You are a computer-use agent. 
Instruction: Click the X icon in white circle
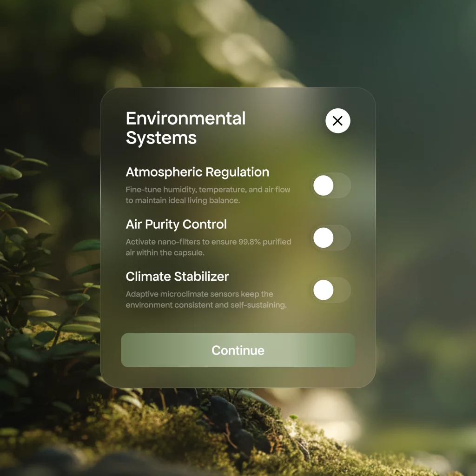click(337, 121)
